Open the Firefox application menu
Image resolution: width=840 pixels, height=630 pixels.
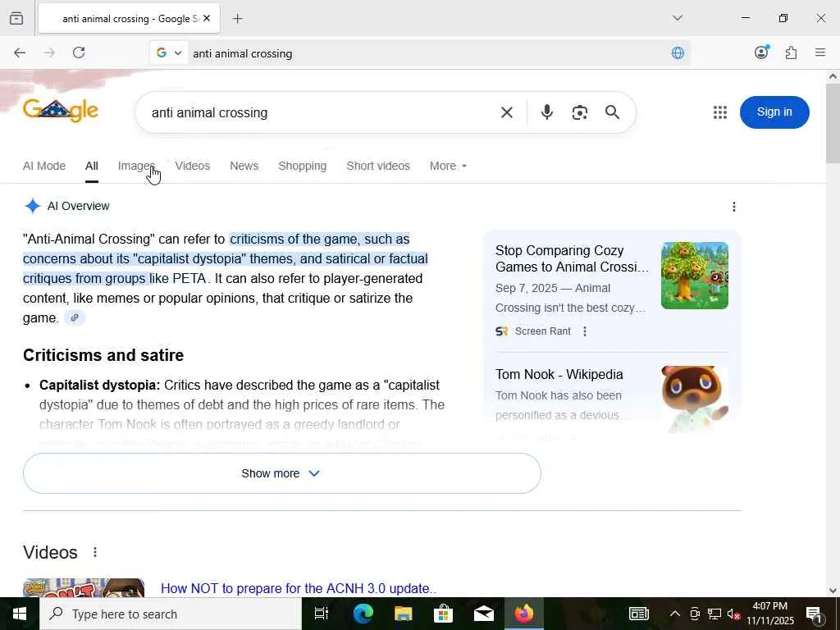pos(819,52)
